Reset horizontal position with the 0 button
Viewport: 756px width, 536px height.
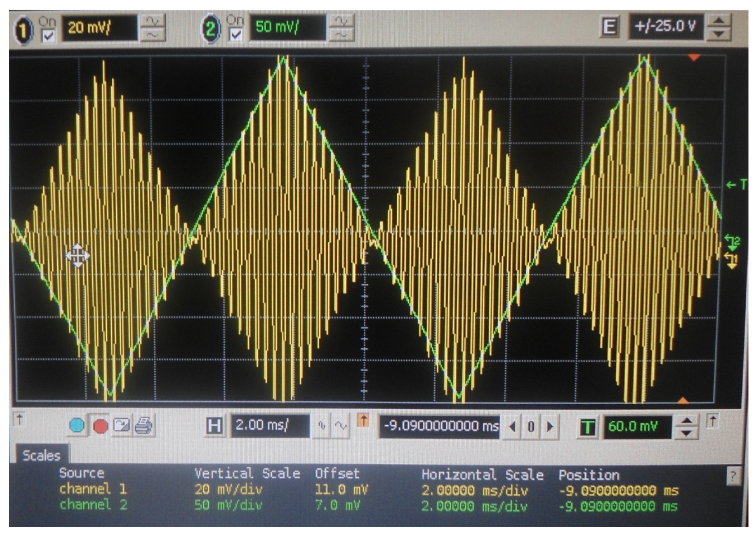(531, 427)
